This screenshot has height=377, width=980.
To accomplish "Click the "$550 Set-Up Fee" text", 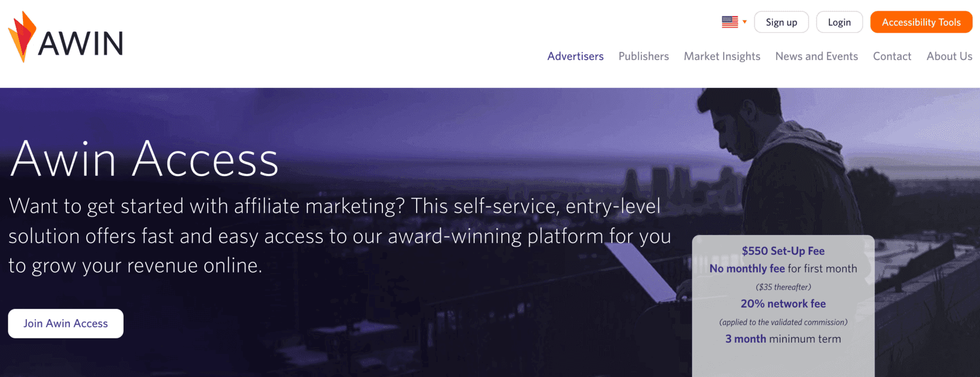I will [783, 251].
